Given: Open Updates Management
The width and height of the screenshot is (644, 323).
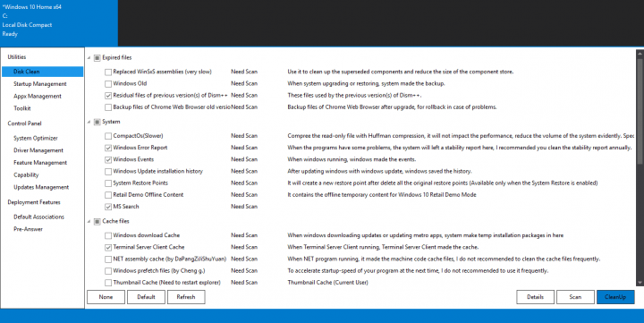Looking at the screenshot, I should [41, 187].
